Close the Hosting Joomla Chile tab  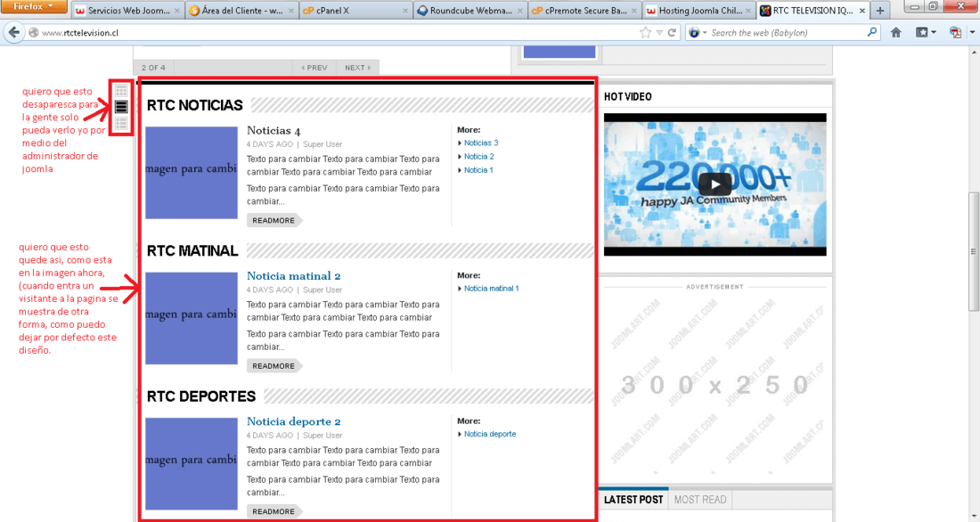click(748, 11)
